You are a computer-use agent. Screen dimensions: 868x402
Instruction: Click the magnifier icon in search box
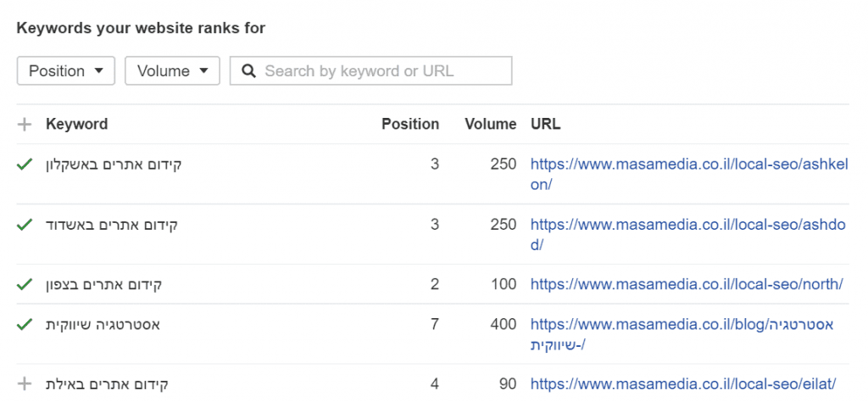point(249,71)
